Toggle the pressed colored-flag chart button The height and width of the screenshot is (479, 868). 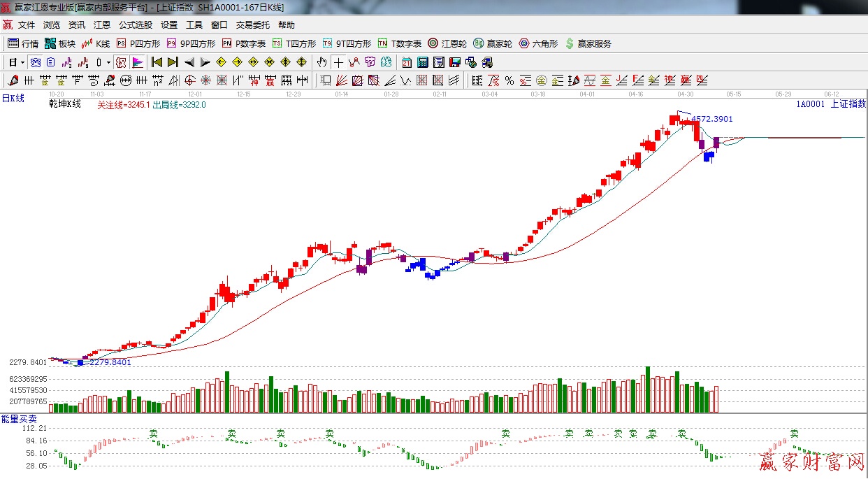tap(137, 62)
